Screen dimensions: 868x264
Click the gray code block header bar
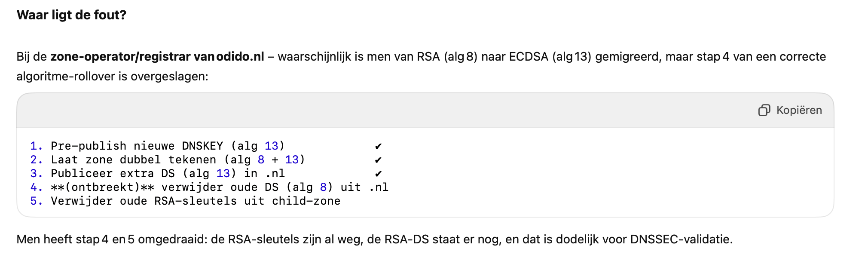425,111
